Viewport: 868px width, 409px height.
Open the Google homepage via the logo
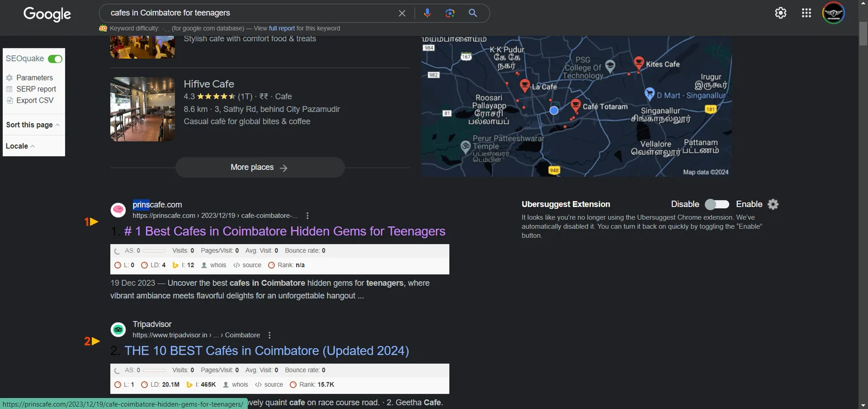tap(47, 14)
